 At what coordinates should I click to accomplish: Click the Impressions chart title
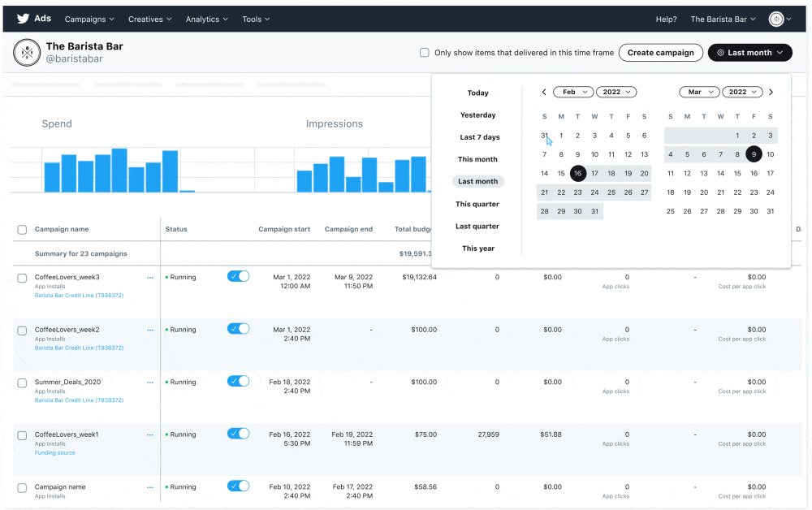(335, 123)
